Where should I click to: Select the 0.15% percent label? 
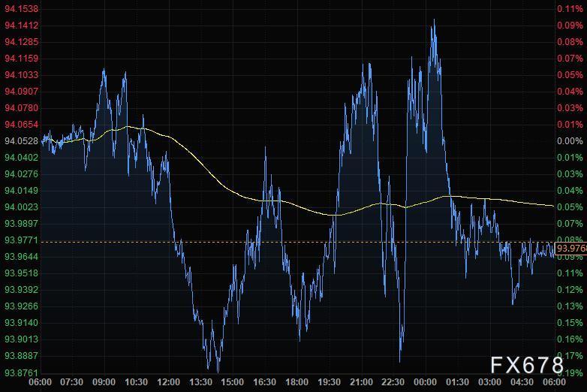570,322
